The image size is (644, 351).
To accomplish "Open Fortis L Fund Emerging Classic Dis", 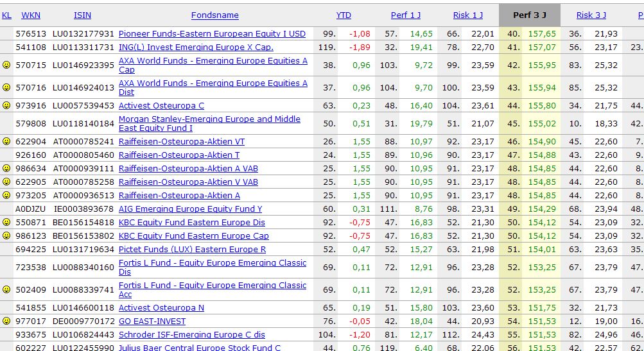I will coord(213,267).
